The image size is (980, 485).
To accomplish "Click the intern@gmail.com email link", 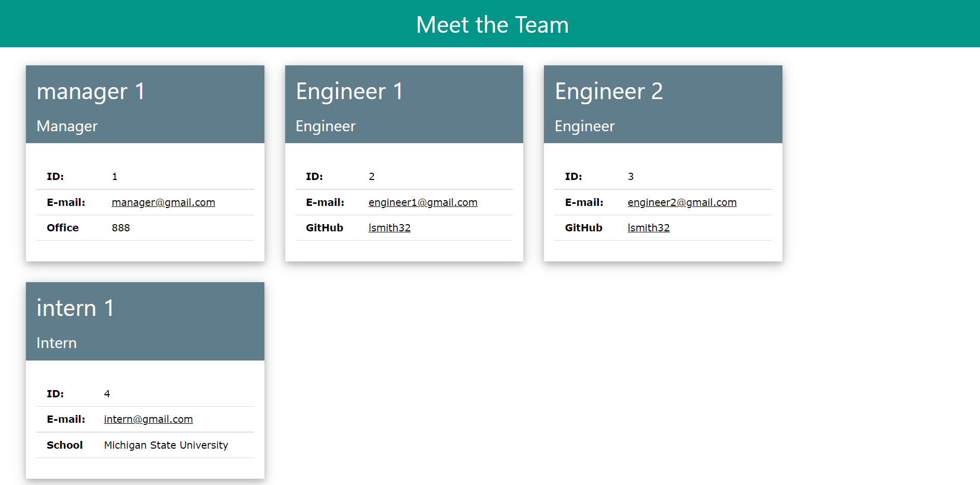I will tap(148, 419).
